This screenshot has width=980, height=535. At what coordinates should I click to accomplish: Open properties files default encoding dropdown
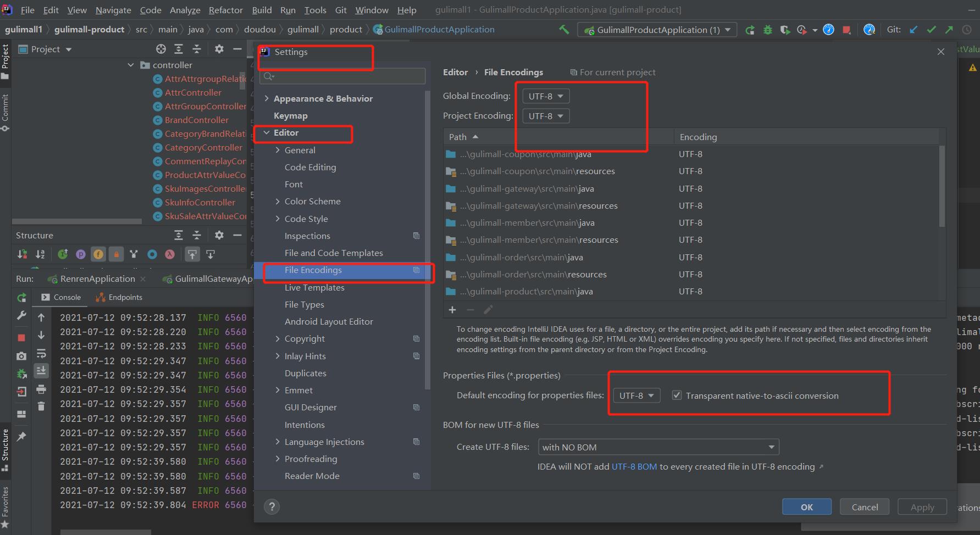636,395
